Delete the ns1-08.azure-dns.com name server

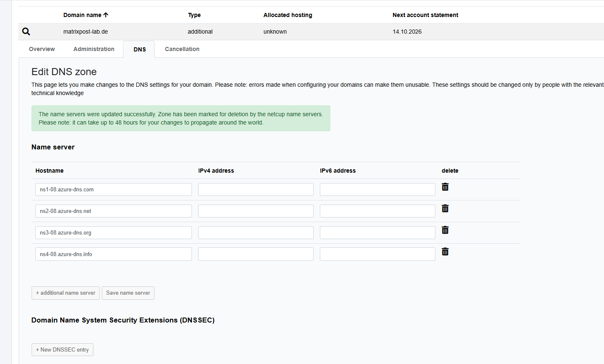(x=445, y=187)
